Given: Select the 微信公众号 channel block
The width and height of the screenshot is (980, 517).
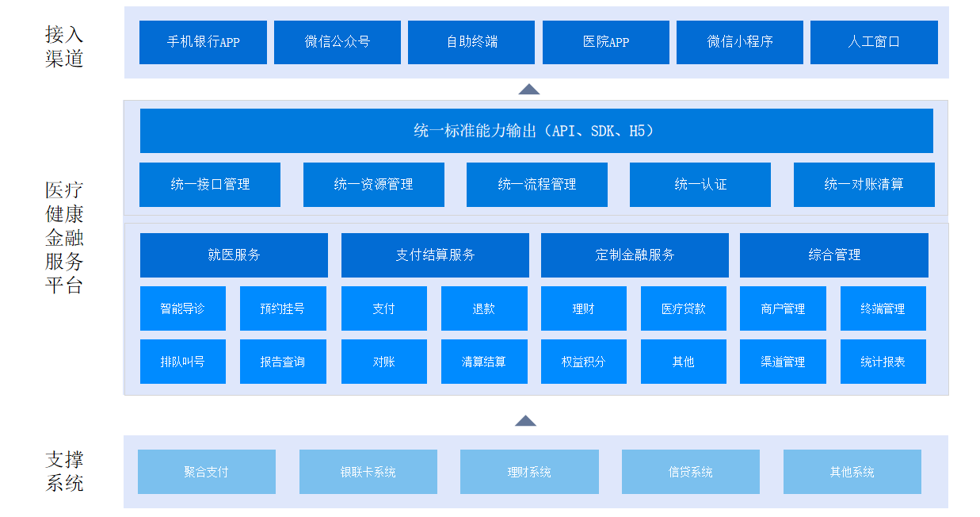Looking at the screenshot, I should (337, 42).
